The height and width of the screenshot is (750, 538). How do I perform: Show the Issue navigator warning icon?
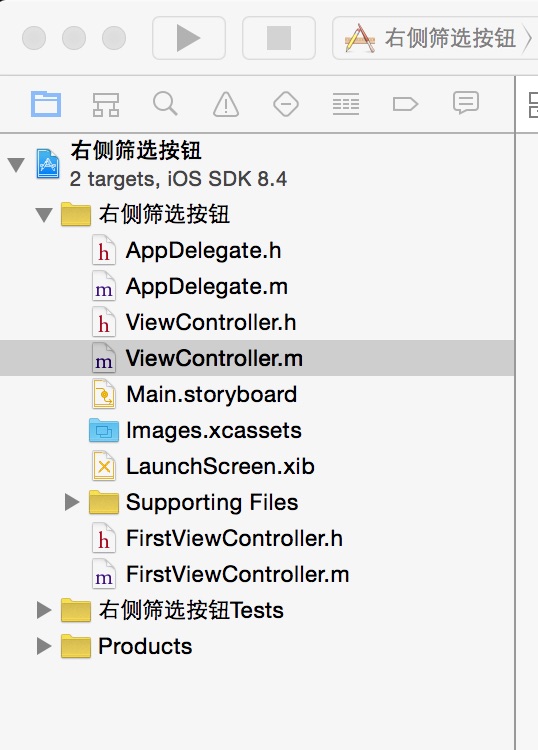[x=226, y=104]
